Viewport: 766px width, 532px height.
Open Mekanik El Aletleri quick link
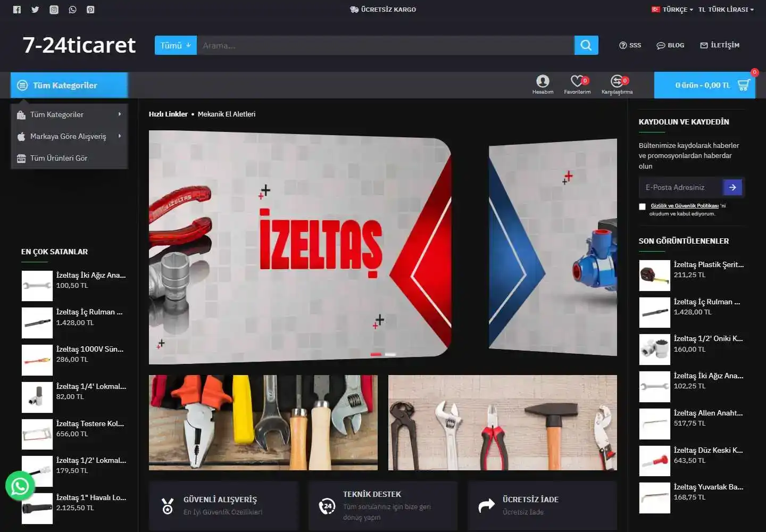(227, 114)
